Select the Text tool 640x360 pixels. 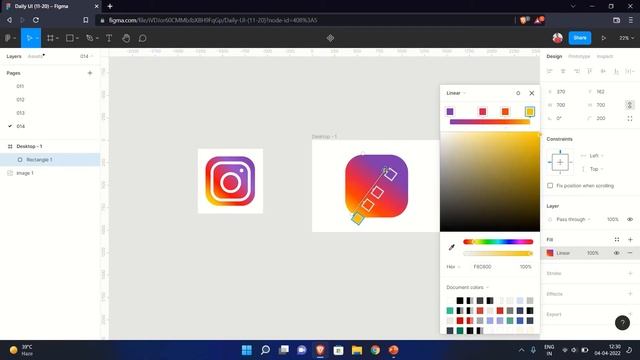click(x=109, y=38)
